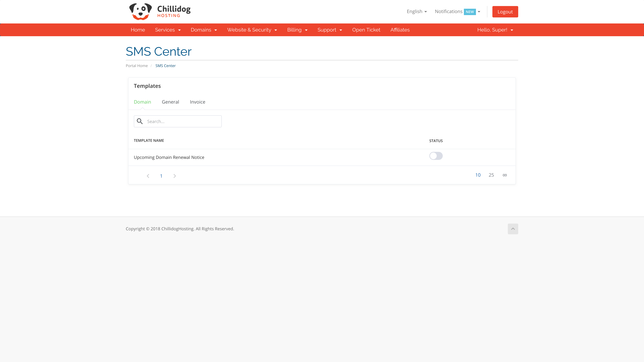Expand the Services menu
This screenshot has width=644, height=362.
pos(167,30)
